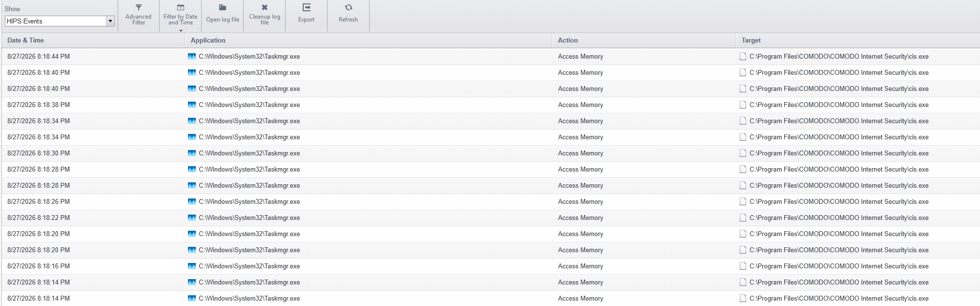Open the Show dropdown arrow
Viewport: 980px width, 306px height.
110,21
